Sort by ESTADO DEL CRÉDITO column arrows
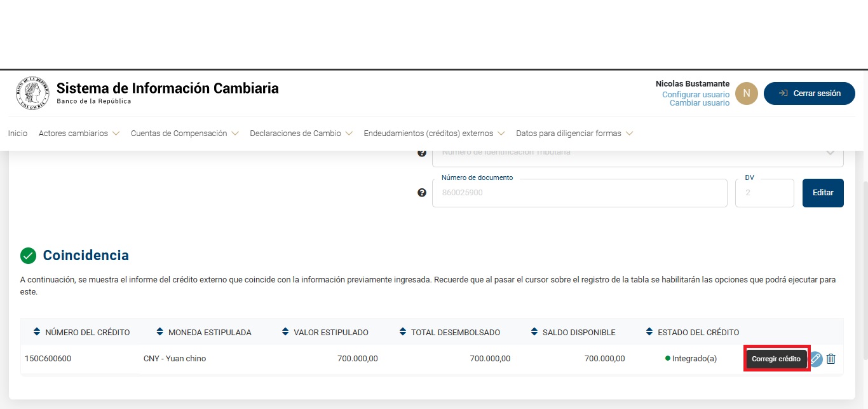 [649, 332]
